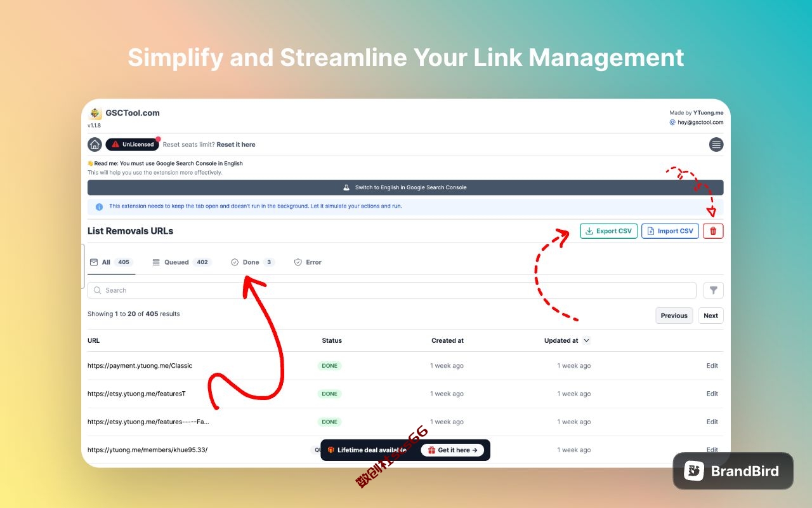The height and width of the screenshot is (508, 812).
Task: Edit the etsy.ytuong.me/features-----Fa row
Action: tap(712, 422)
